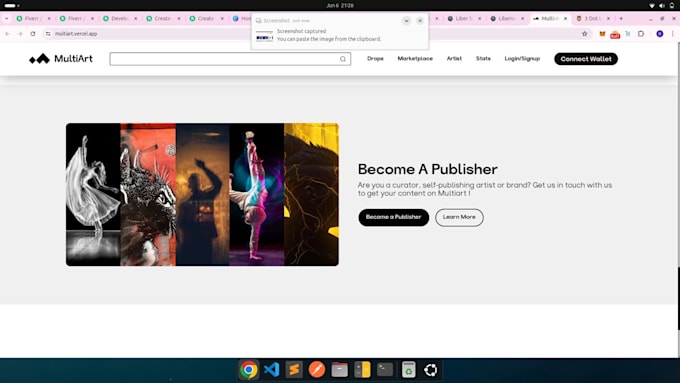Click the black Become a Publisher button

click(393, 217)
